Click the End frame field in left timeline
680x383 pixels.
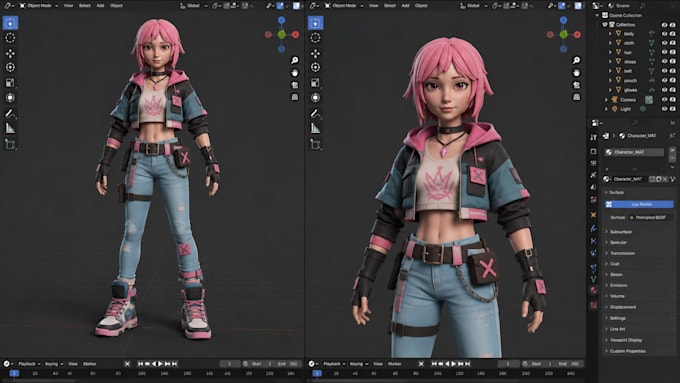click(x=288, y=364)
